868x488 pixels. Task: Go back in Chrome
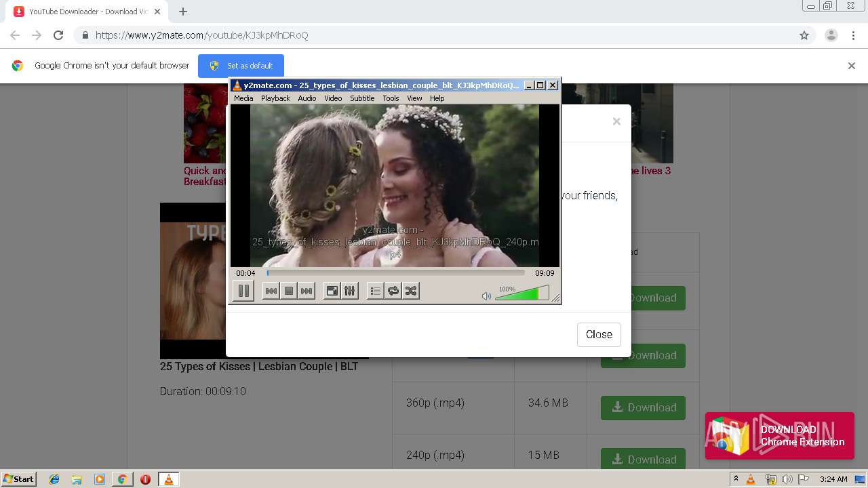click(x=15, y=35)
